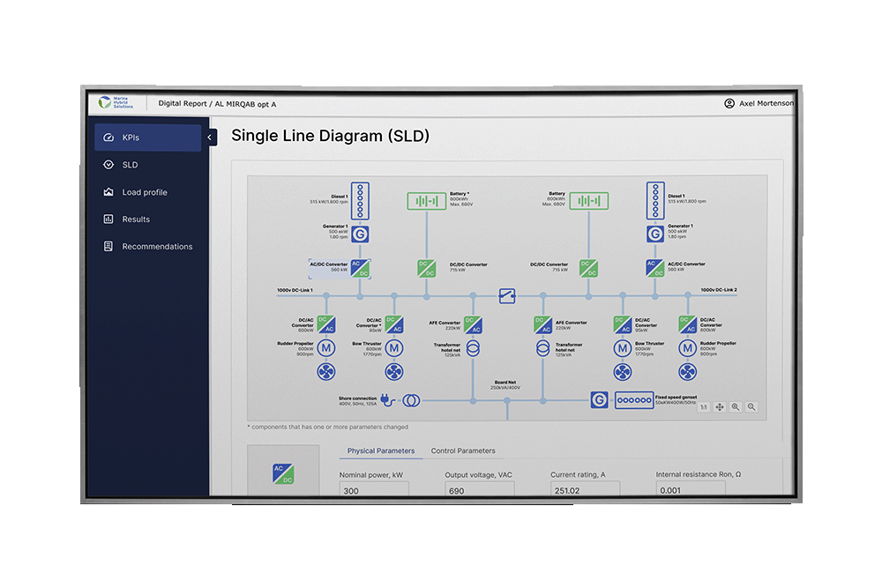The height and width of the screenshot is (588, 882).
Task: Select the right AFE Converter 220kW icon
Action: [542, 325]
